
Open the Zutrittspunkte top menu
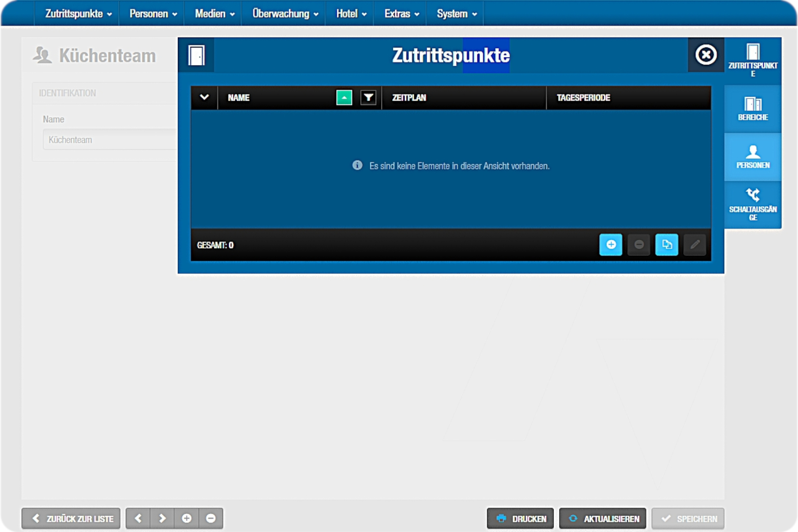(x=78, y=14)
